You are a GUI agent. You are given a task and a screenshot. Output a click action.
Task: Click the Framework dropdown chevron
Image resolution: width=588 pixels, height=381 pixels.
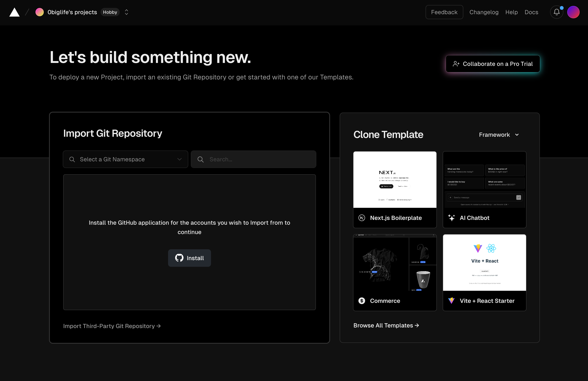(517, 135)
